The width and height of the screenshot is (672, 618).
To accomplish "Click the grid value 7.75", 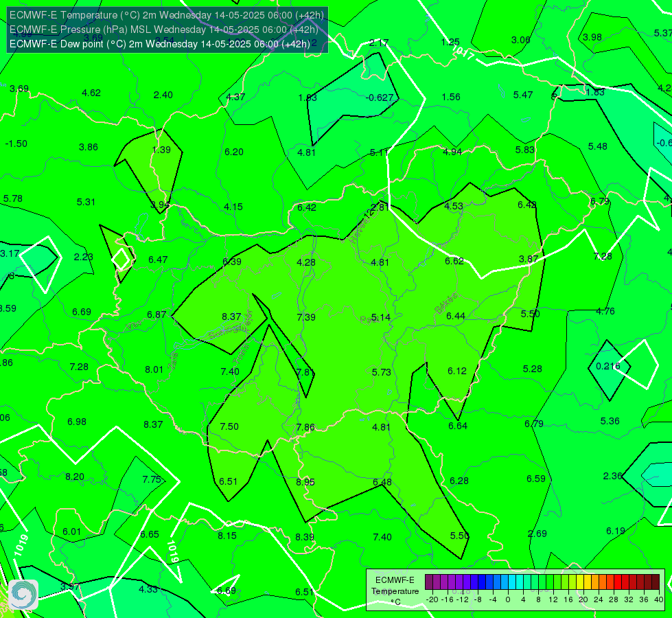I will tap(151, 479).
